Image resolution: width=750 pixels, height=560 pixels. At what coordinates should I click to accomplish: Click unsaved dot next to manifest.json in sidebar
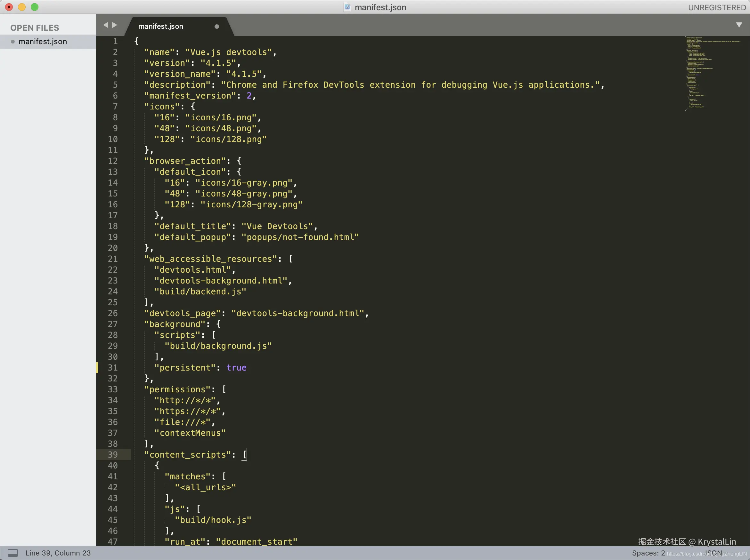click(x=13, y=42)
